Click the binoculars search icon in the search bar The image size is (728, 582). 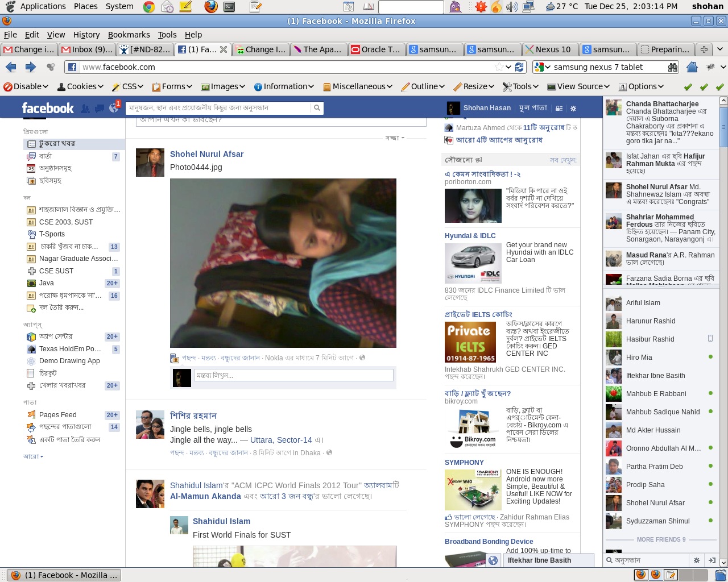click(x=673, y=67)
